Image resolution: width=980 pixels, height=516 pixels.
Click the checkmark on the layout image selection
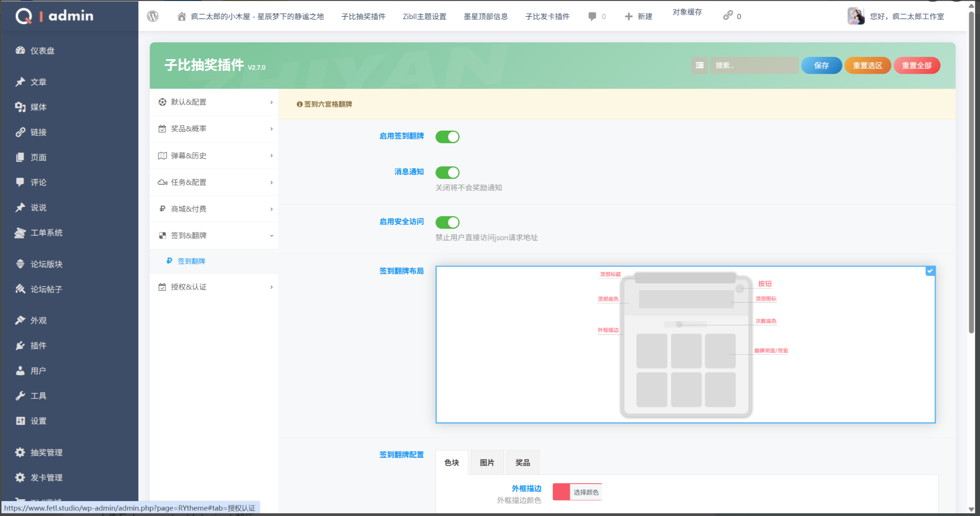coord(930,271)
